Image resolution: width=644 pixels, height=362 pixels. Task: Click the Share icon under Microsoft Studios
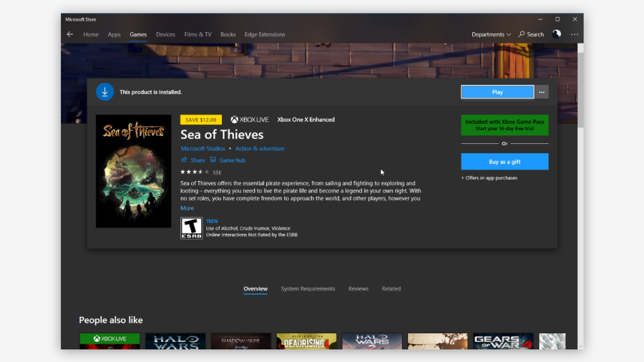184,160
